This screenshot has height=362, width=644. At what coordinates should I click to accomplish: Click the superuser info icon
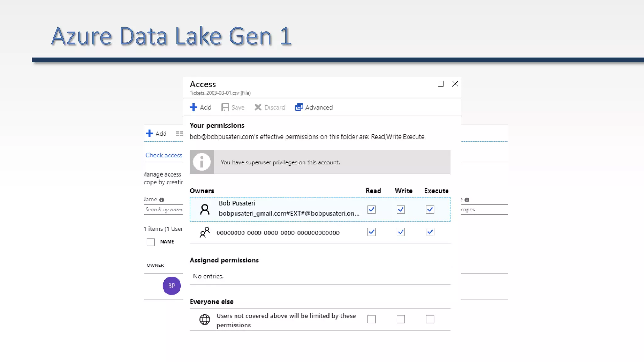tap(202, 162)
